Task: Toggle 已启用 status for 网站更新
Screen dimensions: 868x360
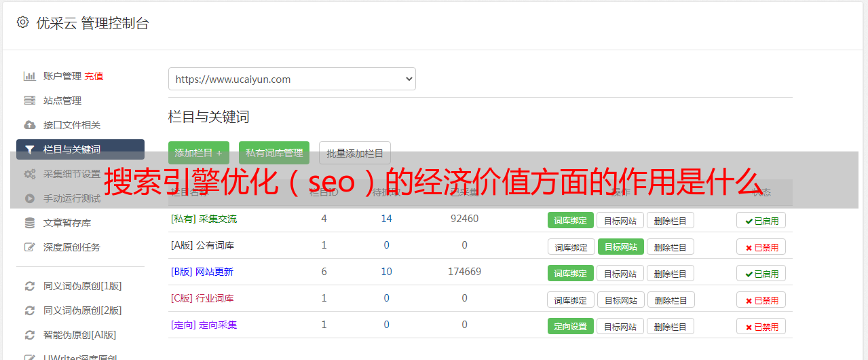Action: 761,273
